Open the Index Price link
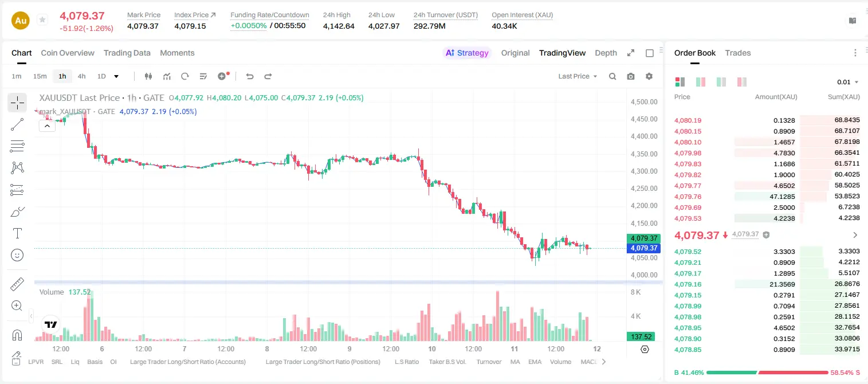The image size is (868, 384). point(195,15)
